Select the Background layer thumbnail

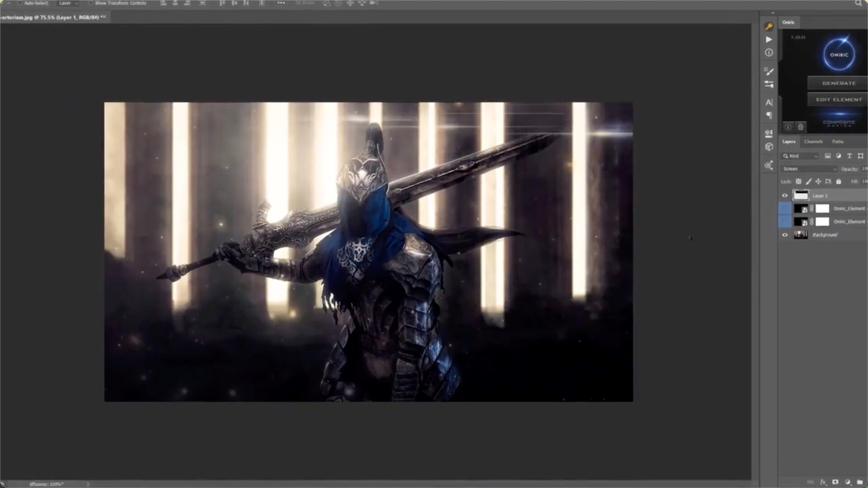[x=801, y=235]
